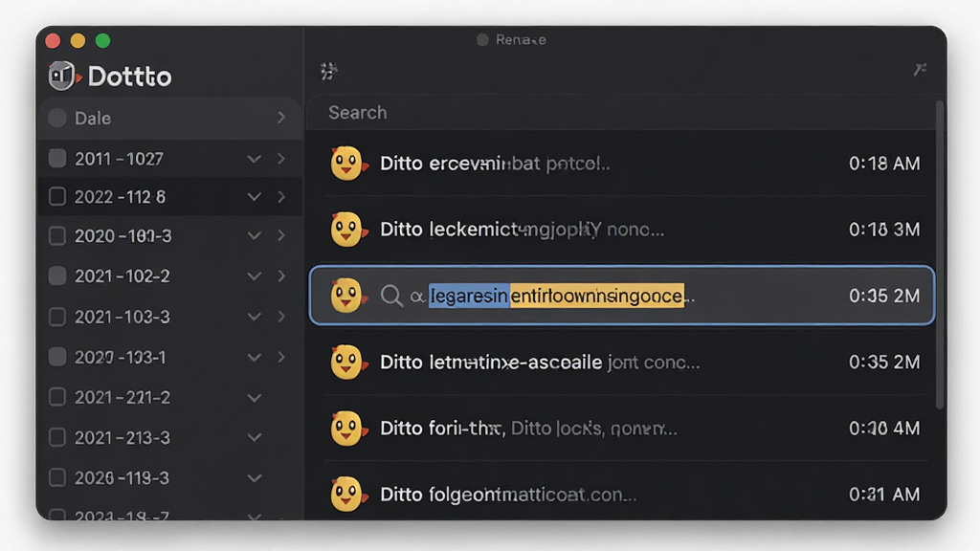Click the 0:31 AM timestamp
The width and height of the screenshot is (980, 551).
click(883, 495)
